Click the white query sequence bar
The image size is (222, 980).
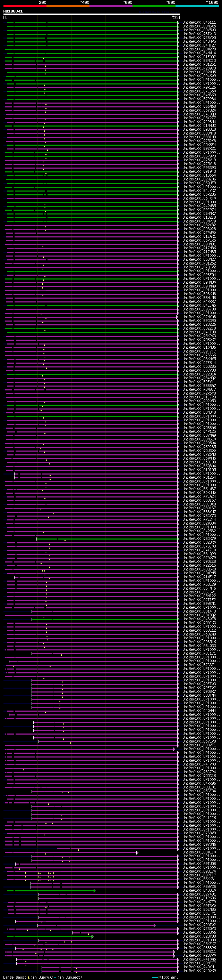92,14
